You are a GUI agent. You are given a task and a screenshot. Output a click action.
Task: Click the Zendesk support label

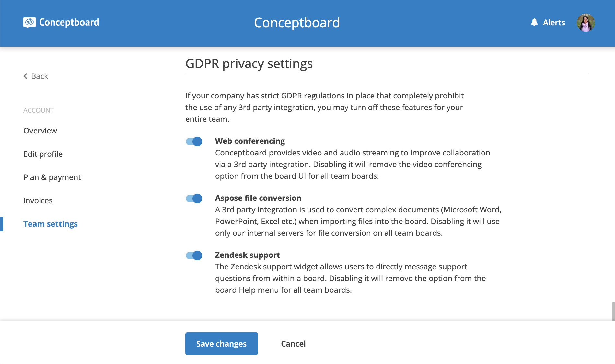coord(248,255)
